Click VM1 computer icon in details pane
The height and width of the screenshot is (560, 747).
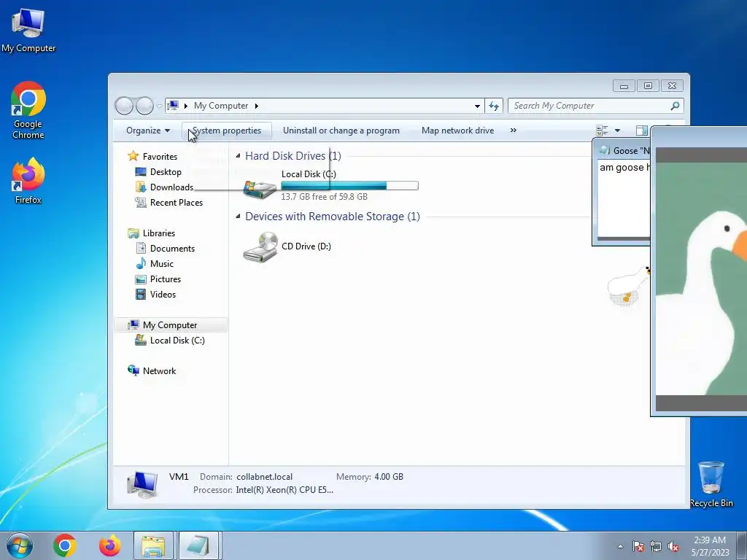pos(142,484)
